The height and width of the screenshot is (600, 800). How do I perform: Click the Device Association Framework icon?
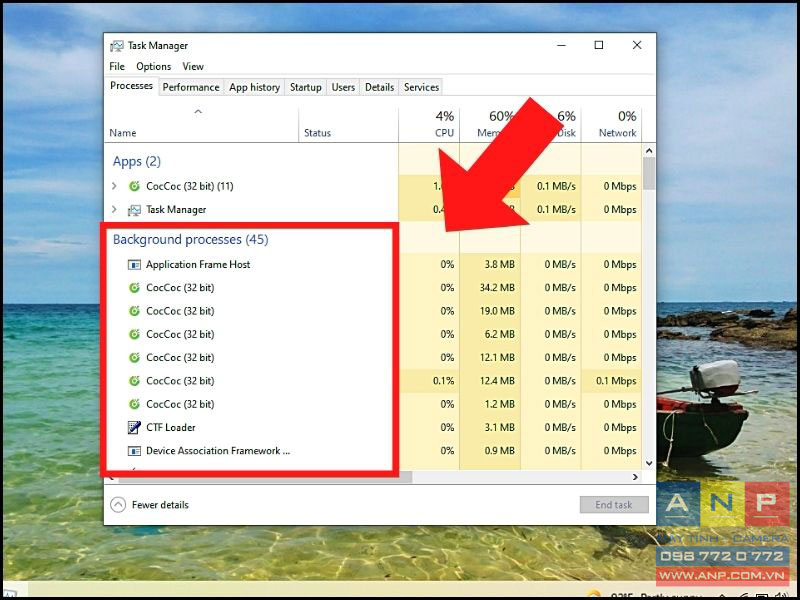pos(134,451)
